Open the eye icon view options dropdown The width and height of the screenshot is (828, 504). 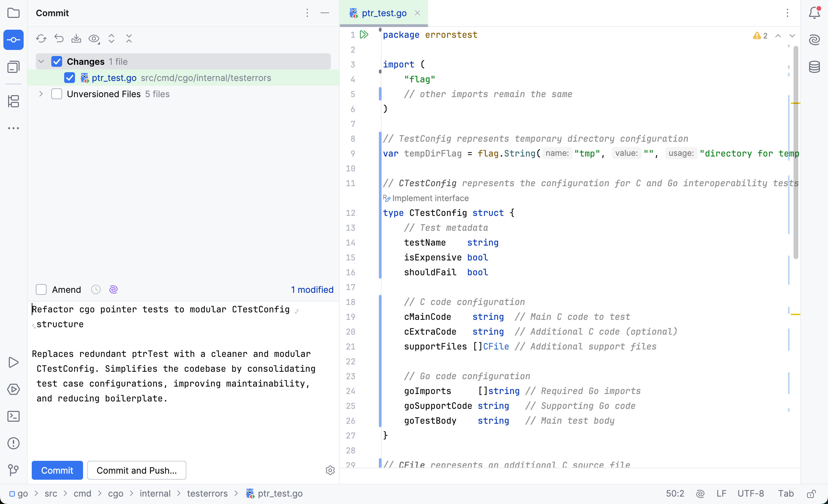tap(94, 38)
